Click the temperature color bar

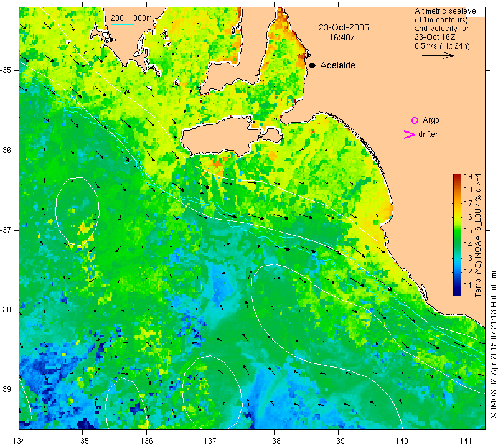coord(457,235)
